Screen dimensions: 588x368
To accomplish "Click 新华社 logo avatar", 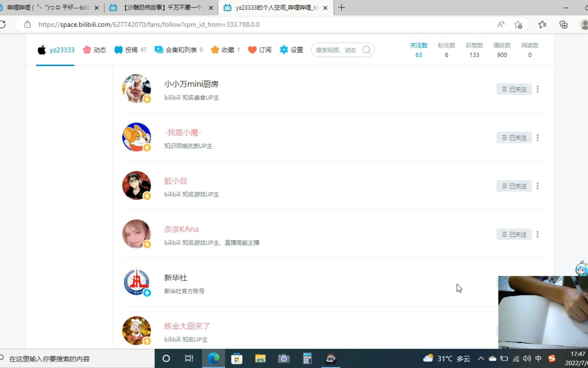I will pos(136,282).
